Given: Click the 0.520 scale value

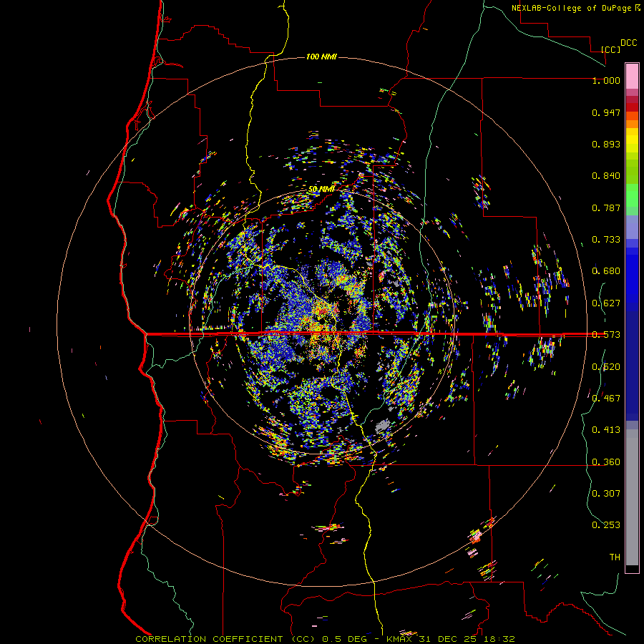Looking at the screenshot, I should (606, 367).
